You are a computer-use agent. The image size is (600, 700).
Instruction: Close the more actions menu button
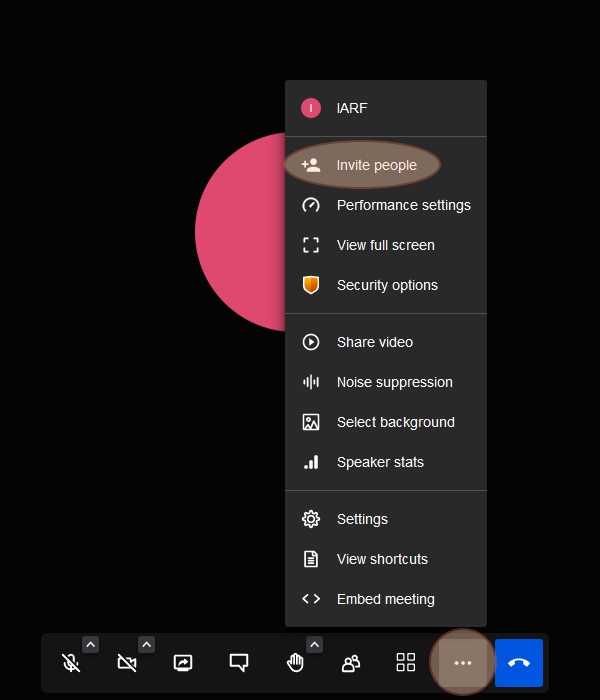click(x=462, y=663)
